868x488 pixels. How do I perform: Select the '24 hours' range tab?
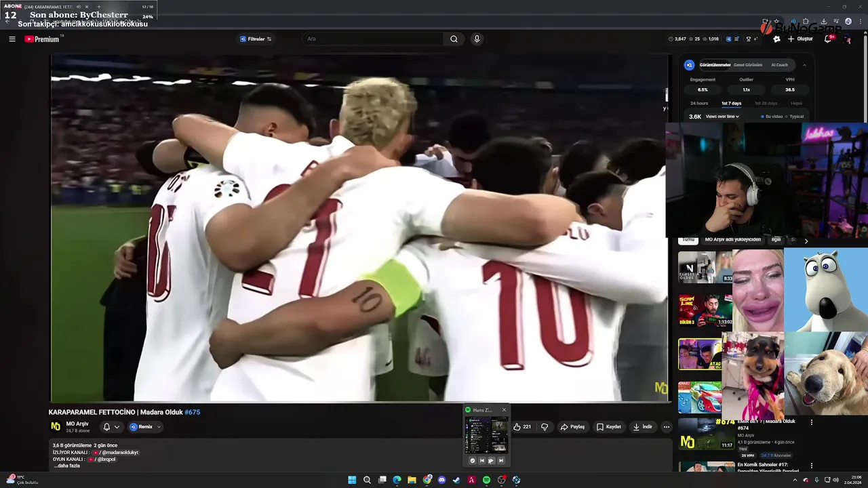[x=699, y=103]
